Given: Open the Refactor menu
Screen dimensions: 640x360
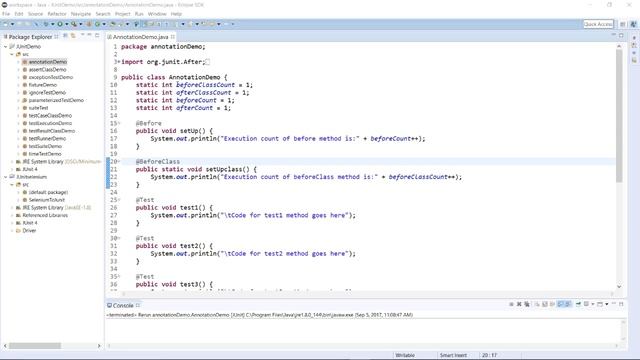Looking at the screenshot, I should tap(57, 14).
